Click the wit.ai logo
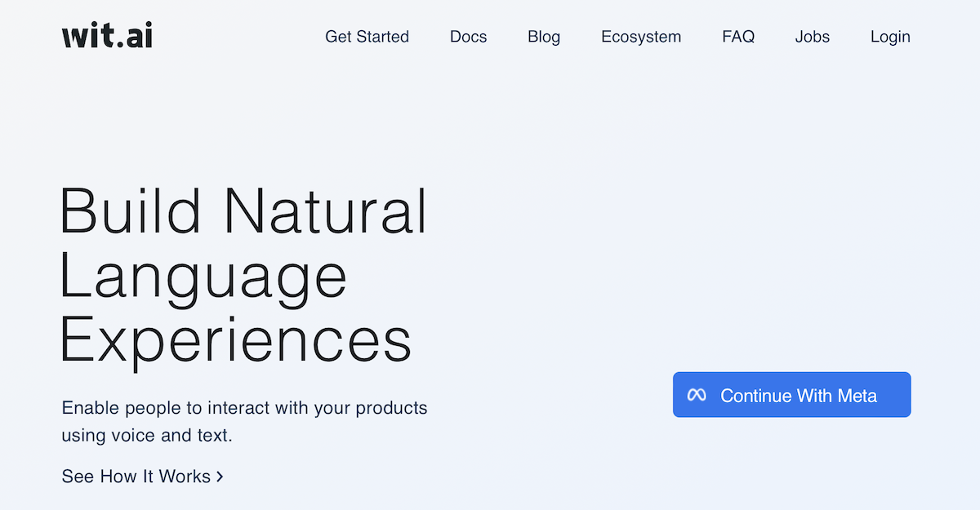 107,36
